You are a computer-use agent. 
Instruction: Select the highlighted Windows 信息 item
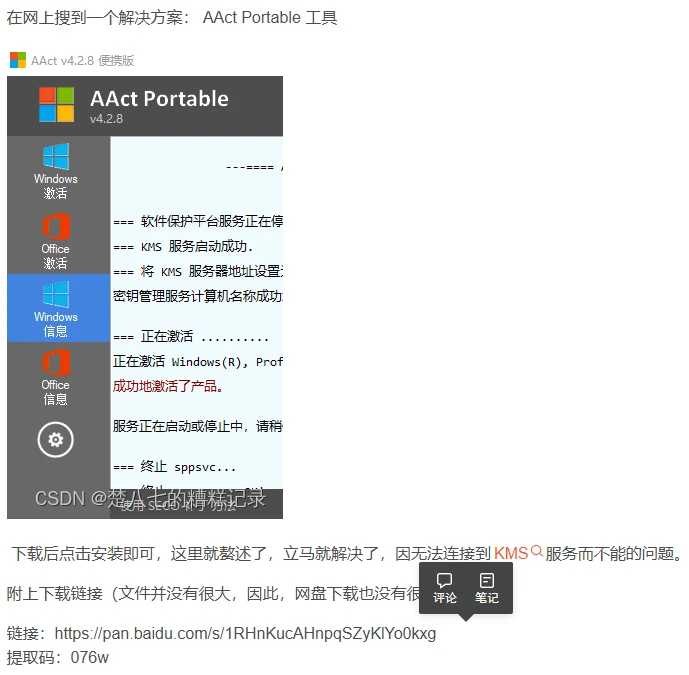click(x=58, y=308)
